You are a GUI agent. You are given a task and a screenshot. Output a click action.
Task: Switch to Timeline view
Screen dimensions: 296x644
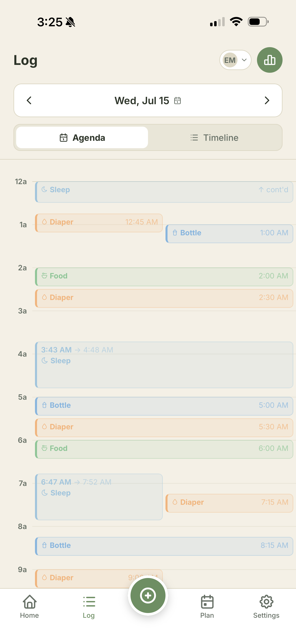214,137
